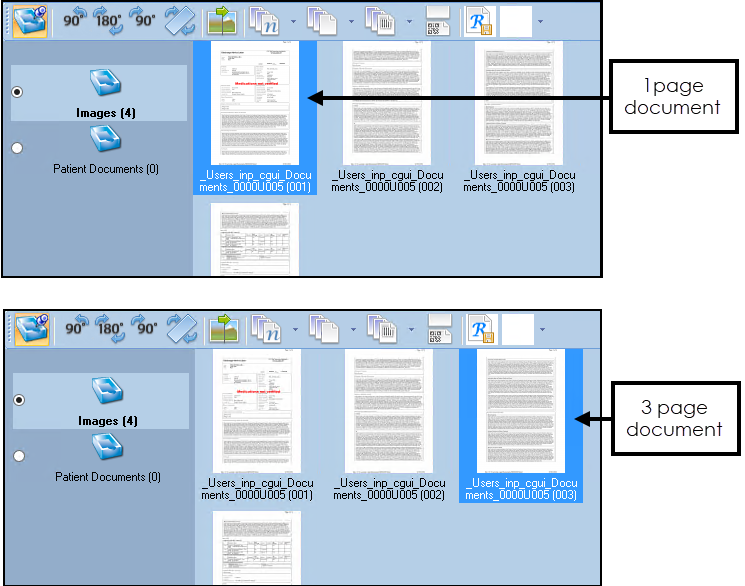
Task: Click the inbox tray icon in top toolbar
Action: tap(29, 20)
